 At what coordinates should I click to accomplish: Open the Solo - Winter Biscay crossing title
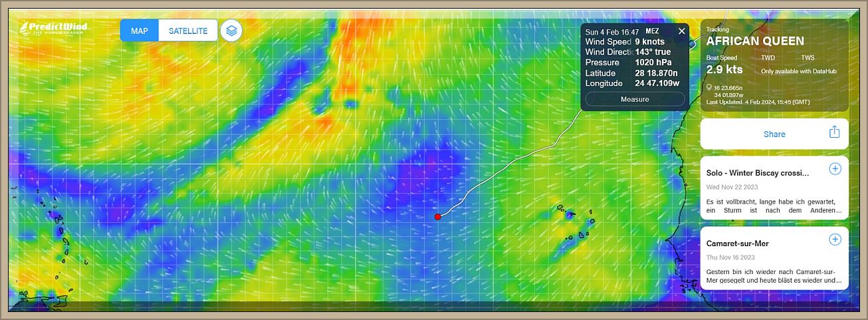point(758,173)
